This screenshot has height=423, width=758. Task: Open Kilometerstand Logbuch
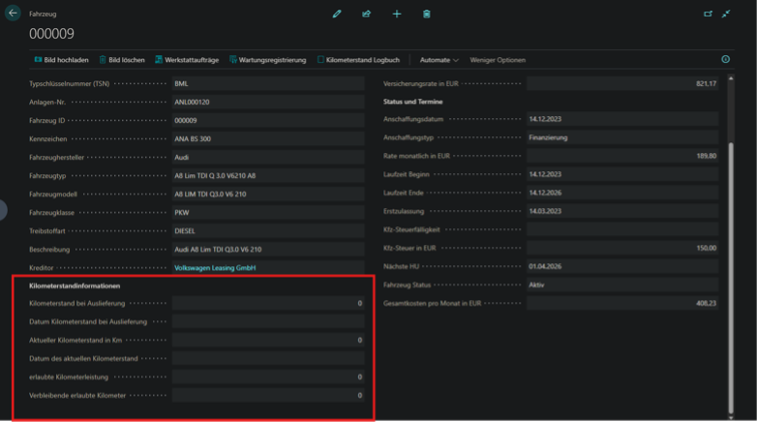click(358, 60)
